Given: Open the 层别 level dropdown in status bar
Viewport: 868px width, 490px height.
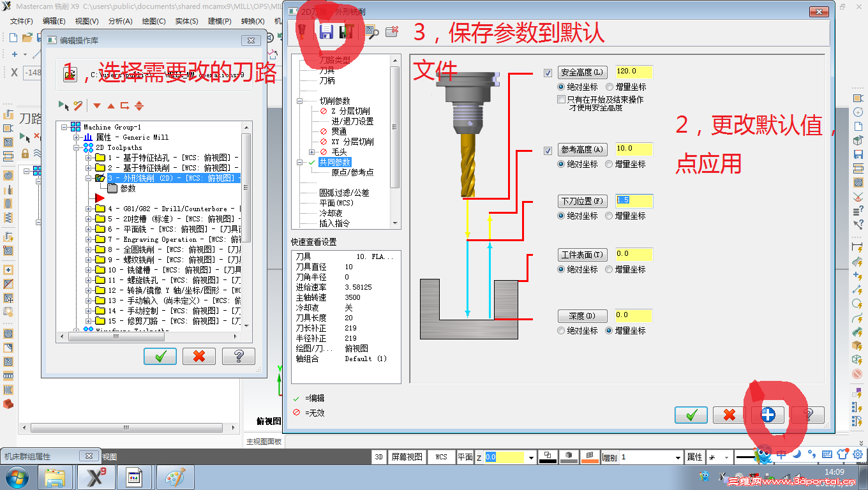Looking at the screenshot, I should (678, 457).
